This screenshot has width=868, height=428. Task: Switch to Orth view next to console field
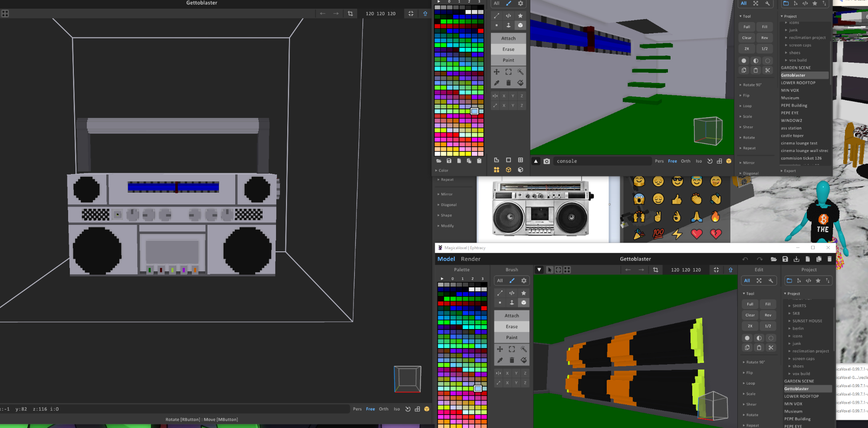coord(685,161)
